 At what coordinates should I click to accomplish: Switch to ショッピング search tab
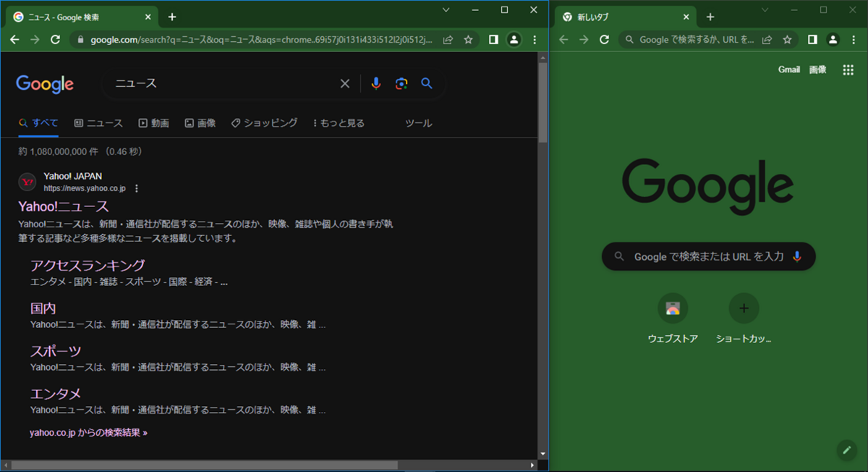264,123
